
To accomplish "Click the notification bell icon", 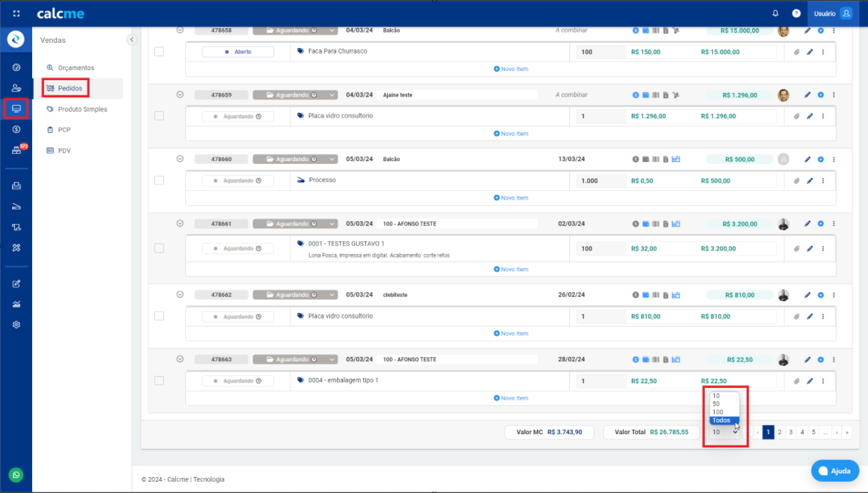I will click(776, 13).
